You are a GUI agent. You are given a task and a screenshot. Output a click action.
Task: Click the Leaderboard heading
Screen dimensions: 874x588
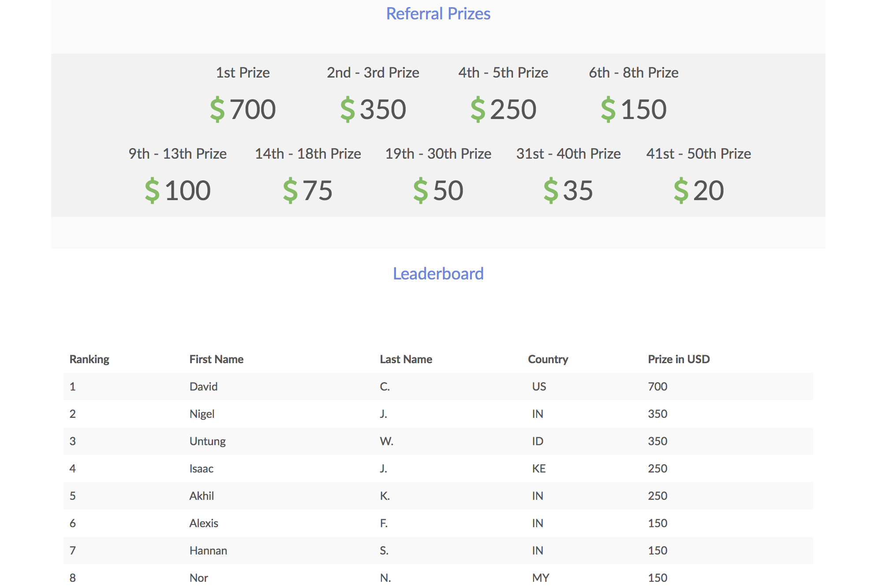pos(438,274)
